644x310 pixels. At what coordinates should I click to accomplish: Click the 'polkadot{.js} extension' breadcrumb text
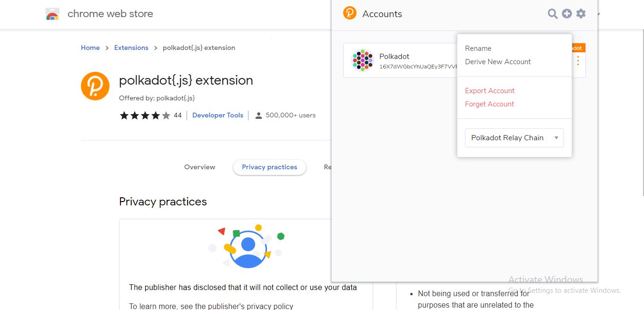(x=199, y=48)
